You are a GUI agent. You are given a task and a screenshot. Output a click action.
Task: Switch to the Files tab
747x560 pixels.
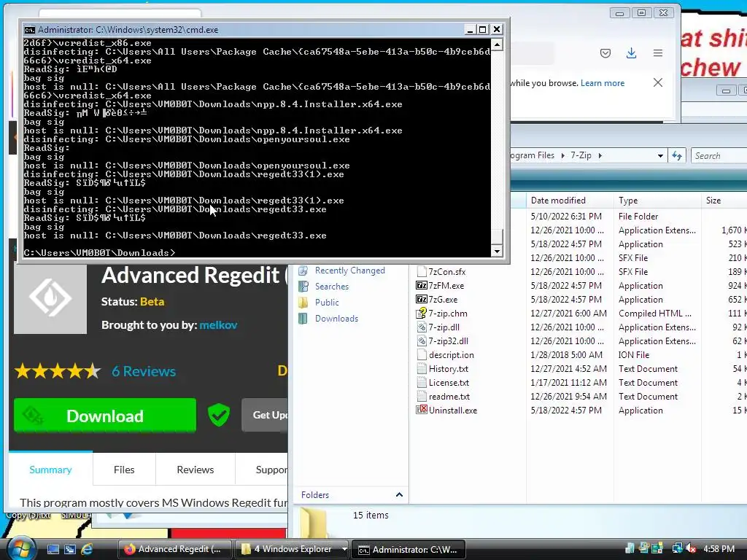(124, 470)
